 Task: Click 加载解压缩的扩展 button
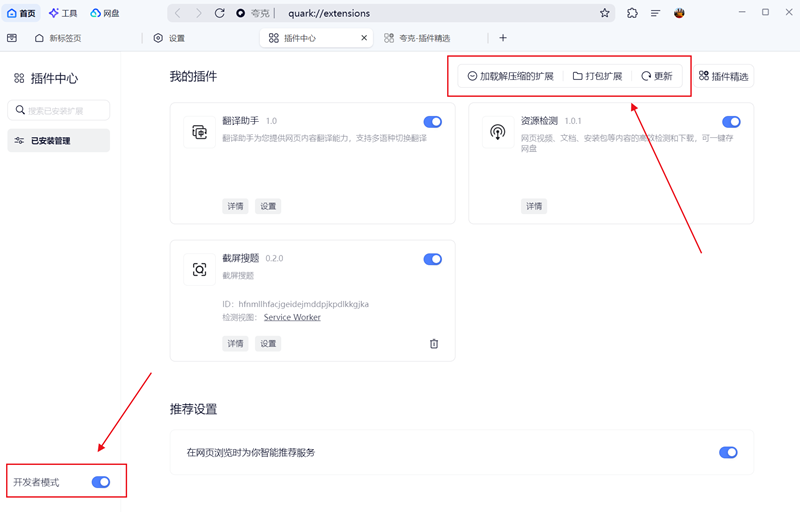(x=510, y=76)
